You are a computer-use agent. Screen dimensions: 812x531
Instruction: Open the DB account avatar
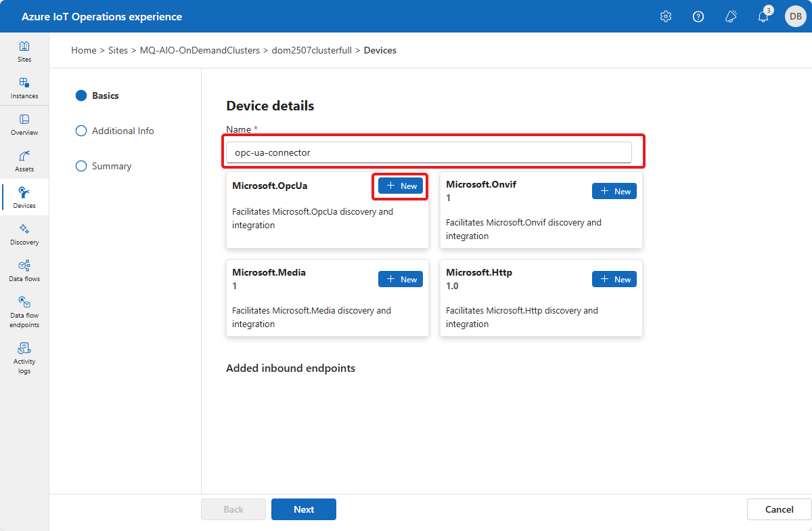click(795, 16)
